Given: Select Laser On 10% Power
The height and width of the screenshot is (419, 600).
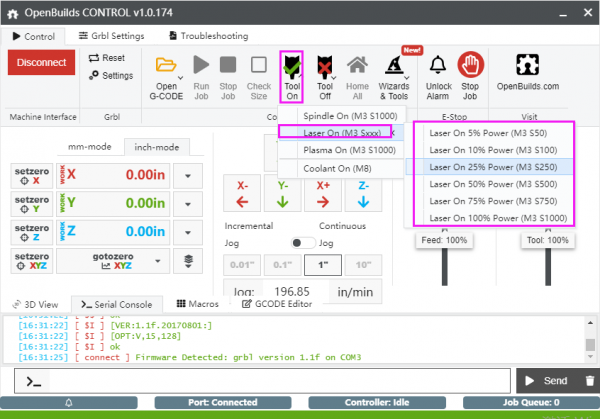Looking at the screenshot, I should point(489,150).
